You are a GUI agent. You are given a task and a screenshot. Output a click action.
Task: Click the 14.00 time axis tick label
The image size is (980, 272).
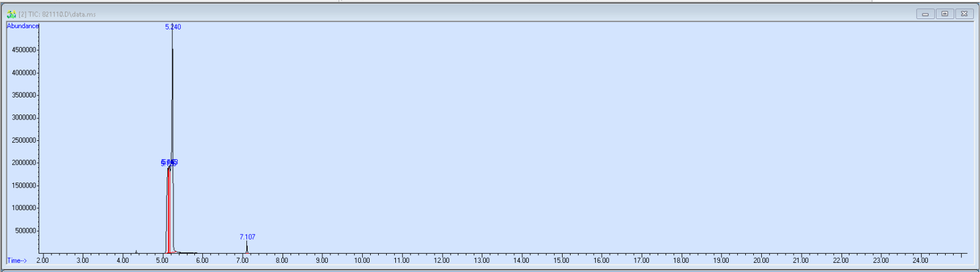click(521, 260)
